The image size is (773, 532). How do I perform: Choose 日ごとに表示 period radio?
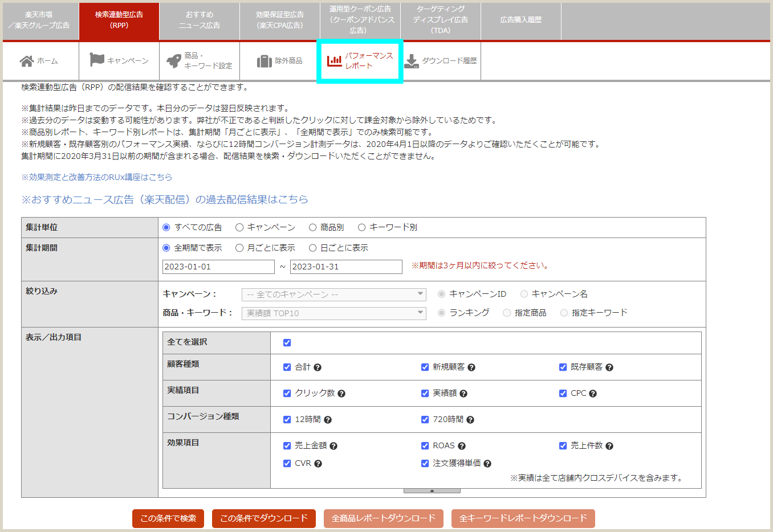(312, 248)
